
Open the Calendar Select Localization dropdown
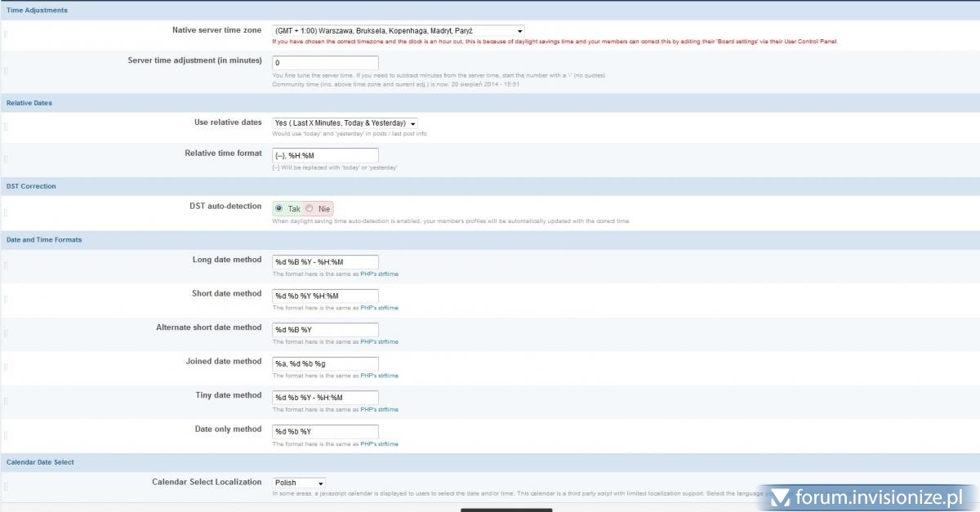(298, 483)
